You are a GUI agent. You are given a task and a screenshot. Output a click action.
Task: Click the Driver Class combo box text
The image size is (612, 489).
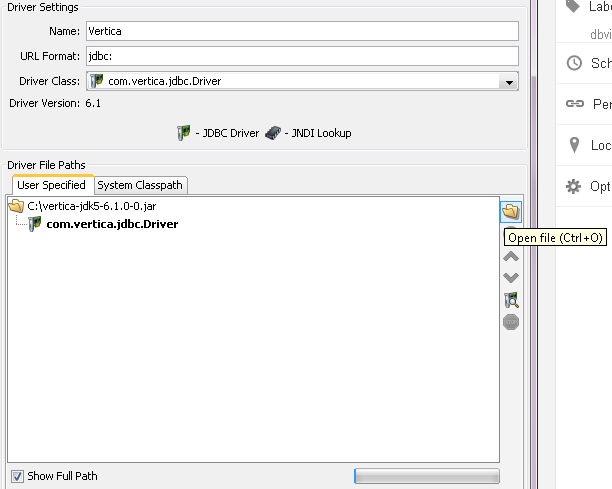[x=164, y=81]
